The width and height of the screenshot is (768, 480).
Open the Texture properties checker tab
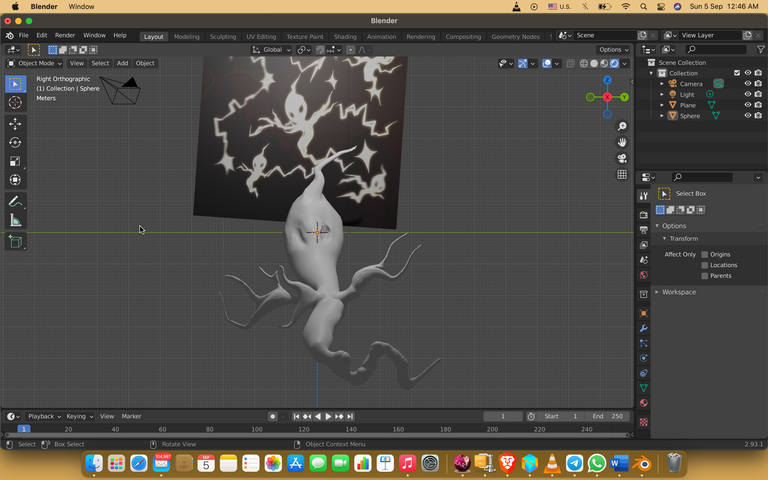click(644, 422)
